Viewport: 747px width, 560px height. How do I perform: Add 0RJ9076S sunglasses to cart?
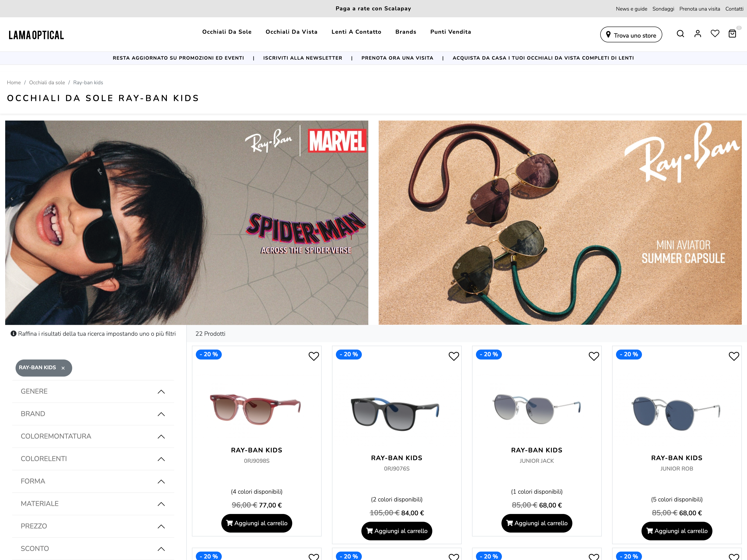(397, 531)
